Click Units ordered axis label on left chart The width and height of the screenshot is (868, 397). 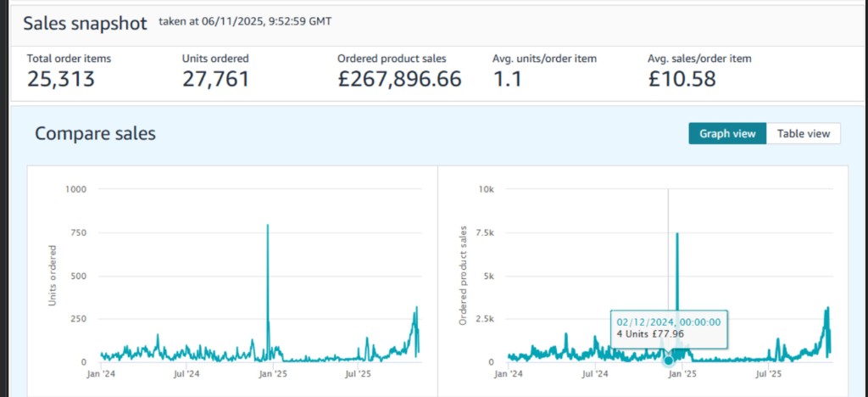53,275
